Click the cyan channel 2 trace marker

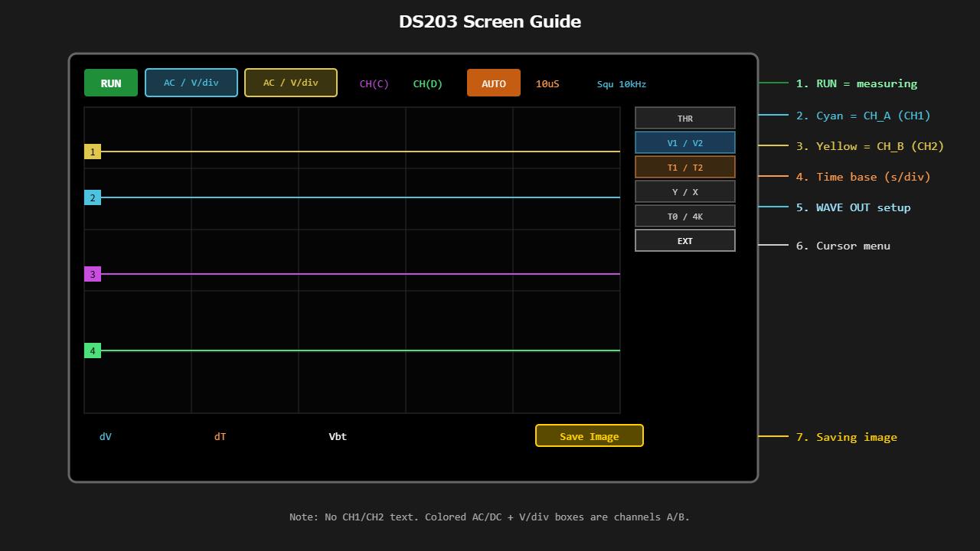tap(93, 197)
